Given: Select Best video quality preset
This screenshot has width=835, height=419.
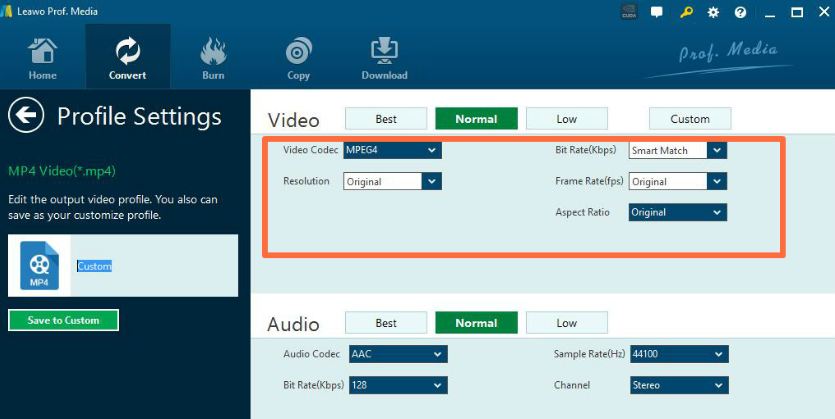Looking at the screenshot, I should [x=386, y=119].
